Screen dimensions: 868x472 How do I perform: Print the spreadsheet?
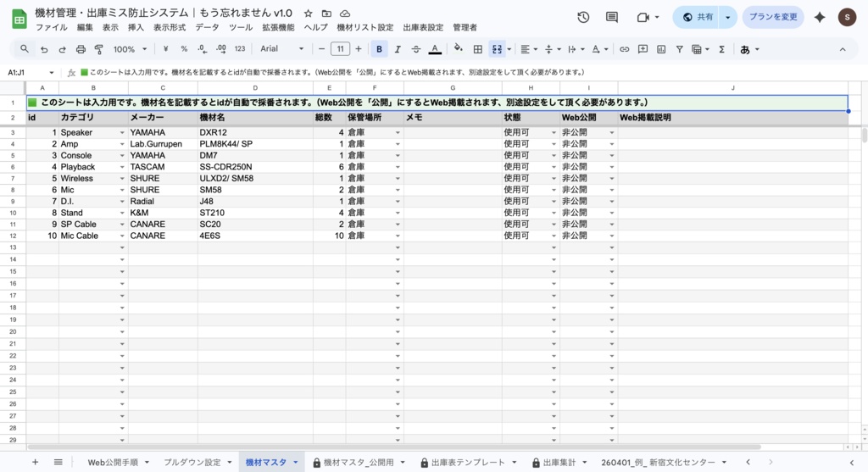tap(81, 49)
